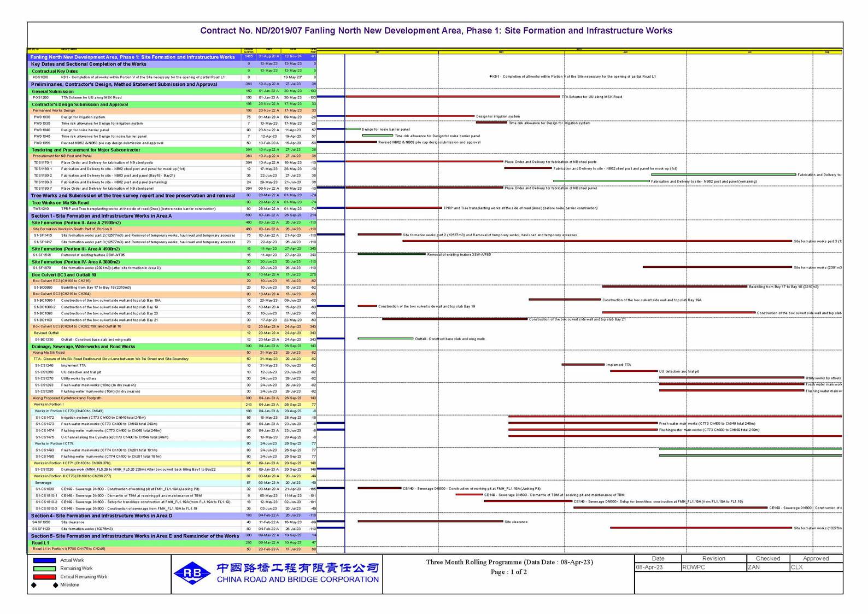Click the Section 5 Area E header row

point(172,536)
